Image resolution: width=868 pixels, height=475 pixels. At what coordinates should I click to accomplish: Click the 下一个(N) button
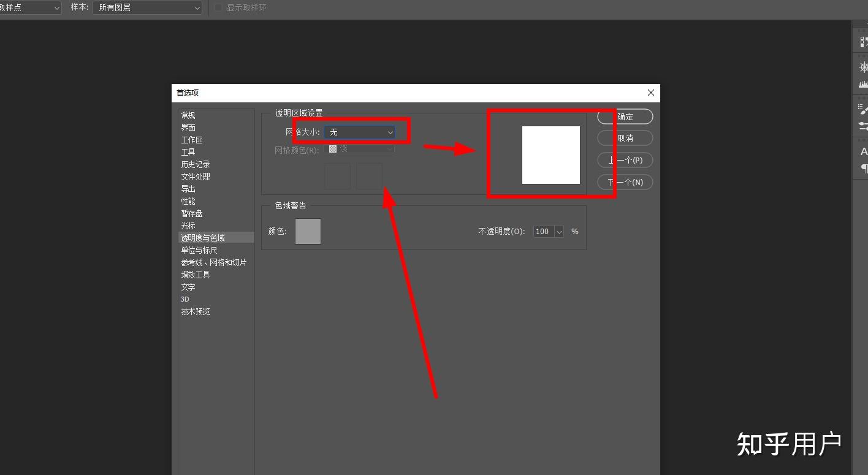pyautogui.click(x=625, y=182)
